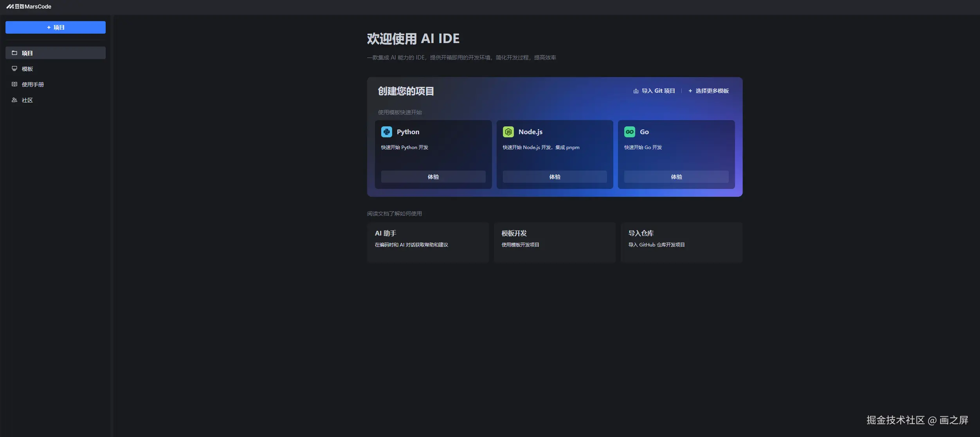This screenshot has width=980, height=437.
Task: Click the Python template icon
Action: point(386,132)
